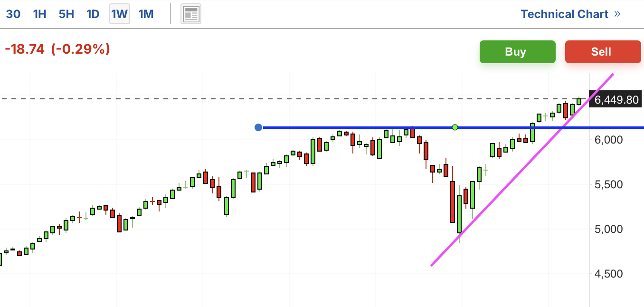This screenshot has height=307, width=644.
Task: Choose the 5H timeframe
Action: click(x=66, y=14)
